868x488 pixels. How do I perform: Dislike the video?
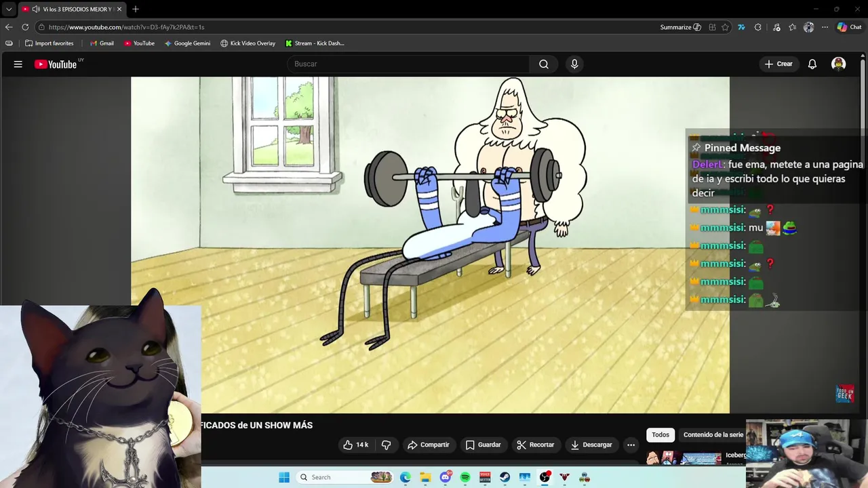pyautogui.click(x=386, y=445)
